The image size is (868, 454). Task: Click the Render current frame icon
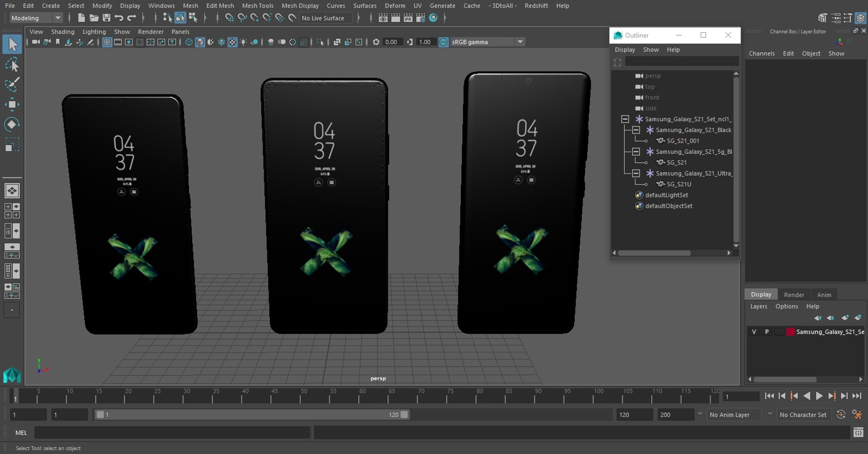pos(396,18)
